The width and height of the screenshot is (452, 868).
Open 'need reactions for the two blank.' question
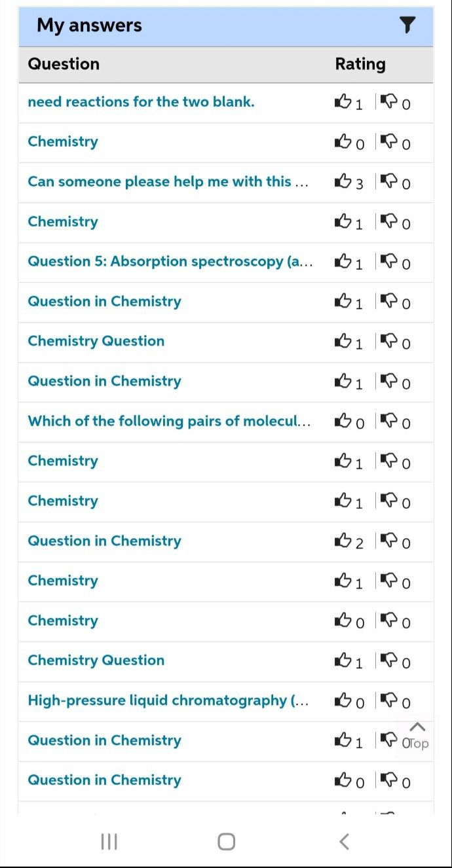pos(141,101)
